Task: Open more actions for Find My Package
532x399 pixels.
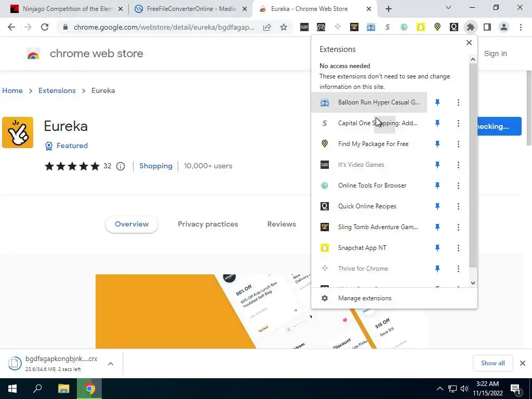Action: 458,144
